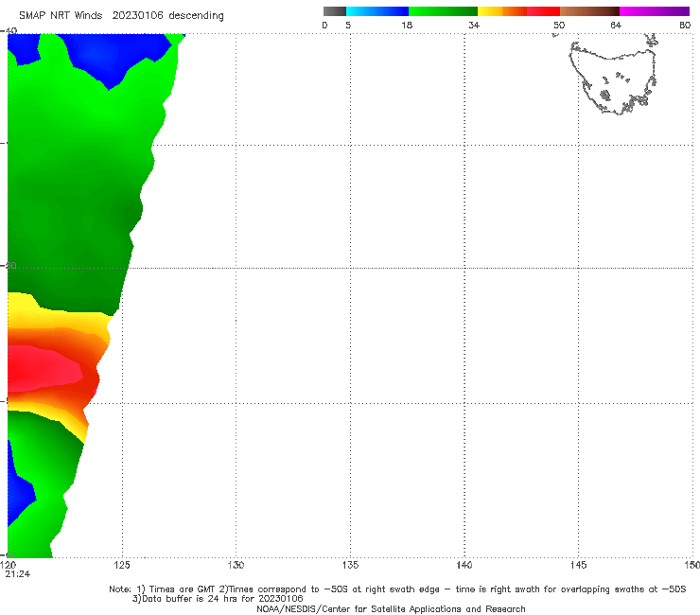This screenshot has height=615, width=700.
Task: Click the longitude axis label "145"
Action: click(x=579, y=565)
